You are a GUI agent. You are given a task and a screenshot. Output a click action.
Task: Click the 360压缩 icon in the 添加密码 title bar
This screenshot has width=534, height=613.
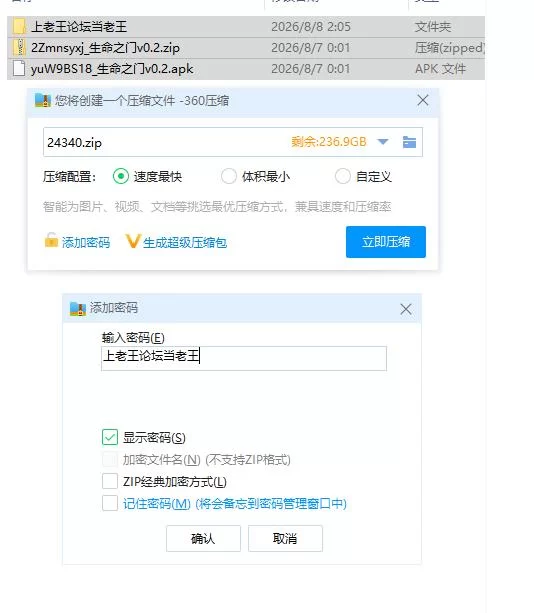78,309
